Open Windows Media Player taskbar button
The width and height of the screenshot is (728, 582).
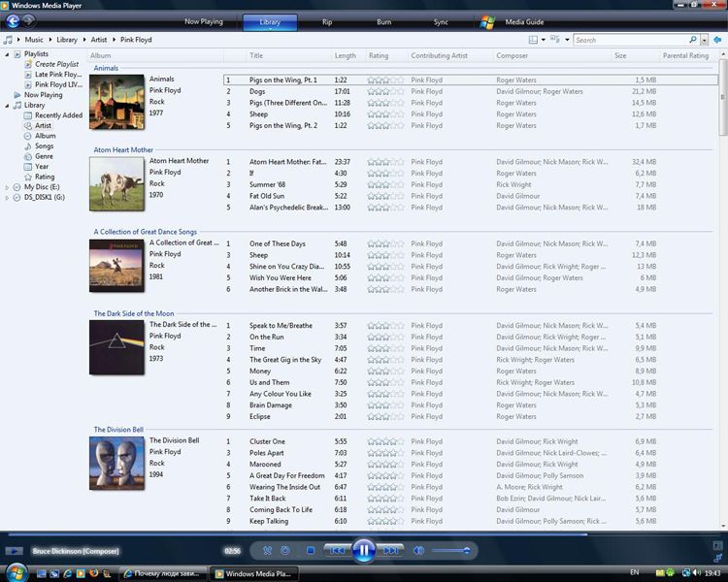[253, 573]
